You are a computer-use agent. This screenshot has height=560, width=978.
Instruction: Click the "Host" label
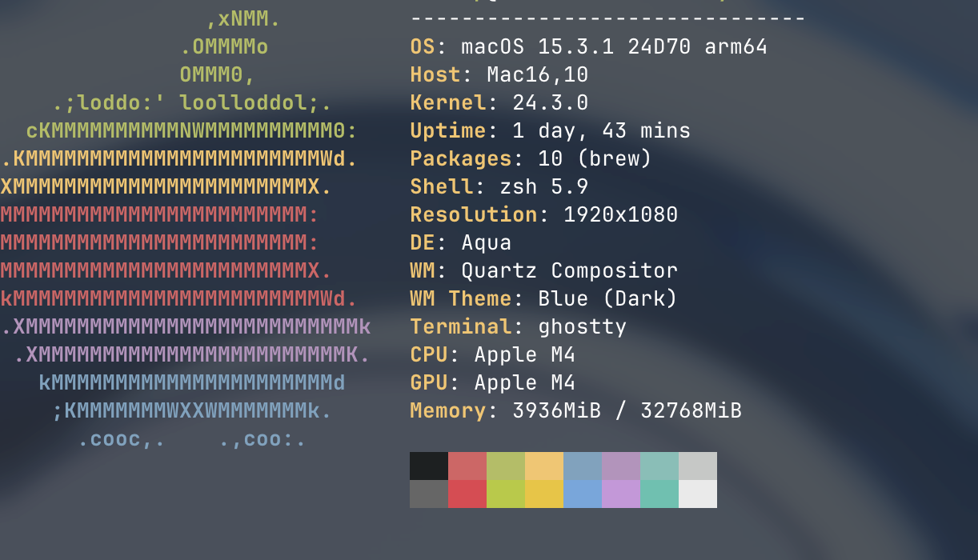(435, 74)
